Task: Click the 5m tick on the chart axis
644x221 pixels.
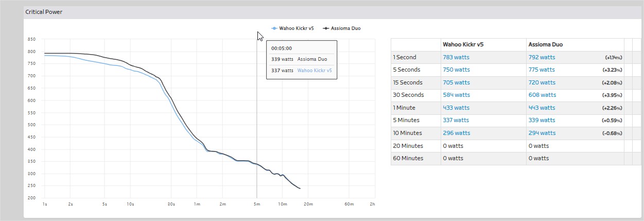Action: tap(257, 205)
